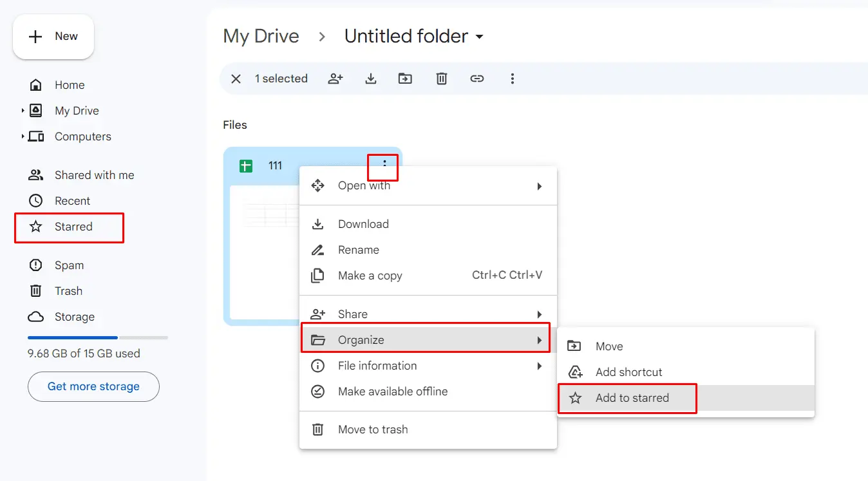This screenshot has width=868, height=481.
Task: Open more options via three-dot toolbar icon
Action: 513,78
